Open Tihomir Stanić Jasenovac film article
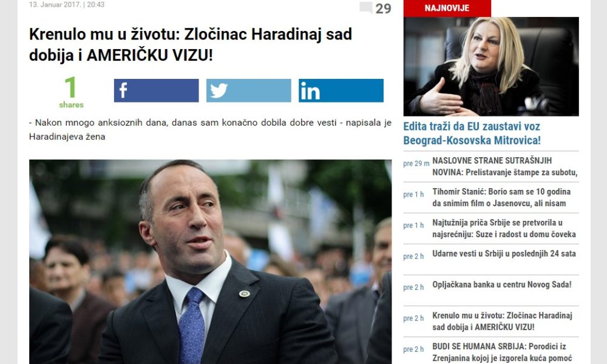 (x=501, y=197)
